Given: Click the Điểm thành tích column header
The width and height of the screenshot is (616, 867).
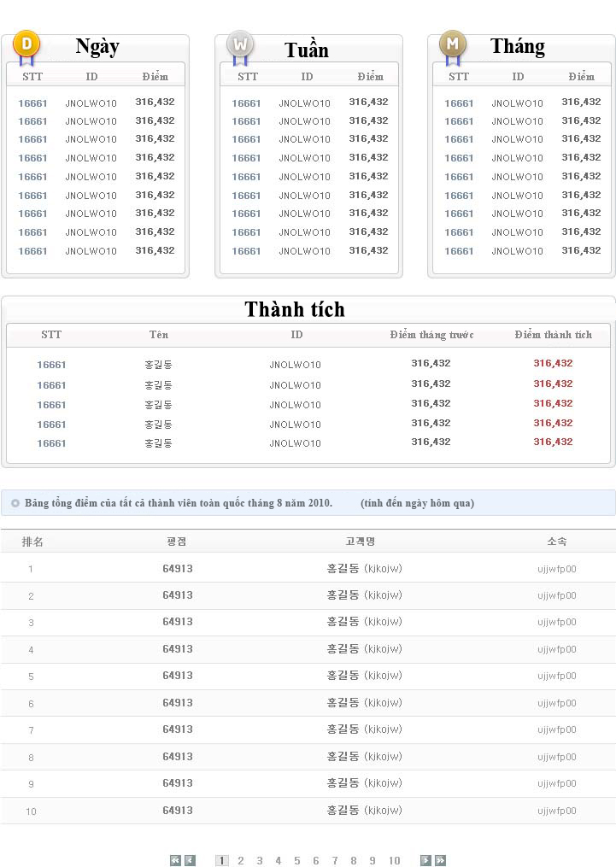Looking at the screenshot, I should coord(553,335).
